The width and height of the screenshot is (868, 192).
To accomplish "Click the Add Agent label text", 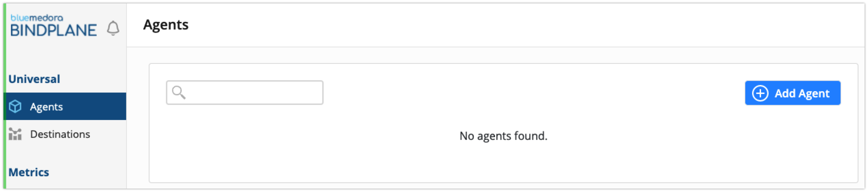I will tap(802, 93).
